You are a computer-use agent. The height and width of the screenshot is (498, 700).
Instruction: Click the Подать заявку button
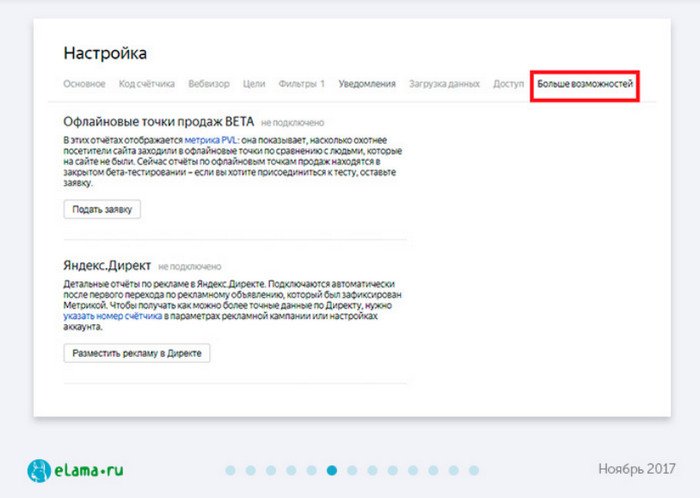102,209
